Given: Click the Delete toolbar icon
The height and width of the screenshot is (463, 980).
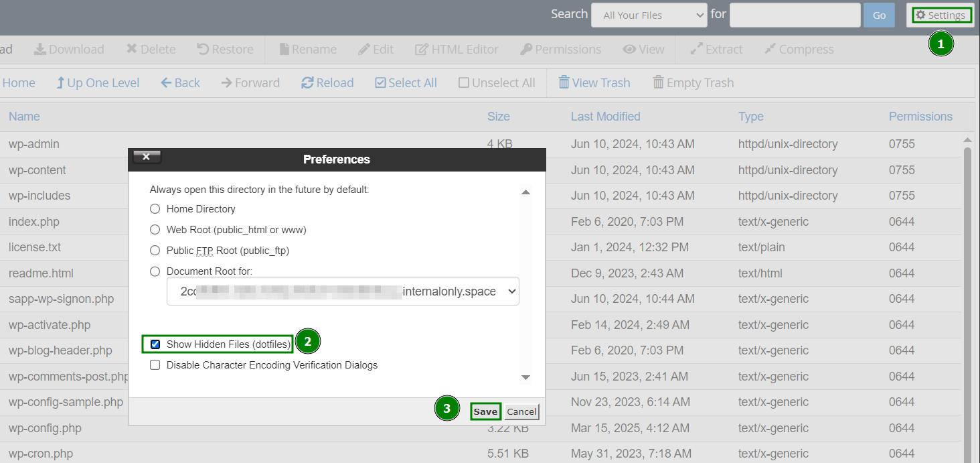Looking at the screenshot, I should pos(150,49).
